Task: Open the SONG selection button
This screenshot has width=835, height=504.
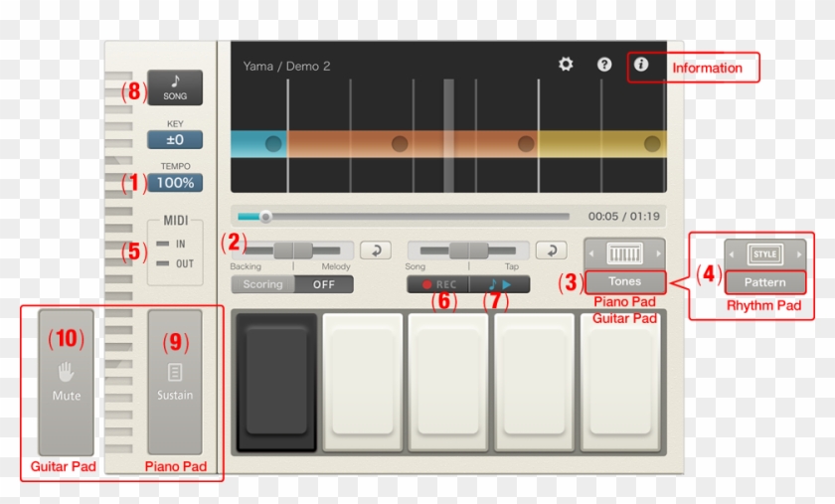Action: pos(175,87)
